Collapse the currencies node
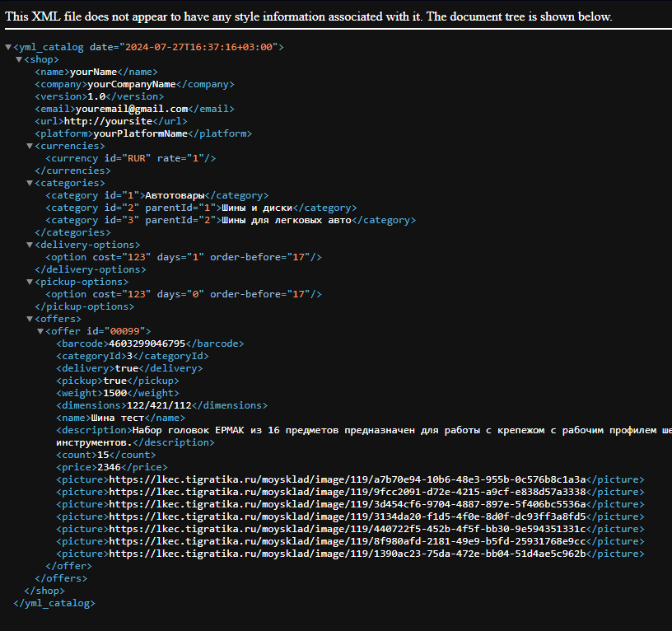Screen dimensions: 672x631 point(30,146)
